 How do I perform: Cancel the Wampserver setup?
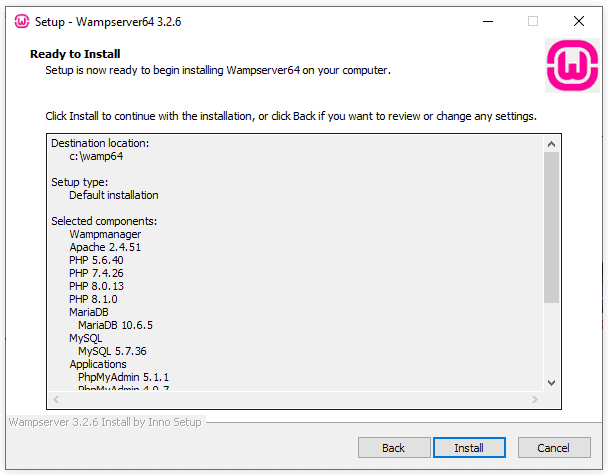pyautogui.click(x=553, y=448)
